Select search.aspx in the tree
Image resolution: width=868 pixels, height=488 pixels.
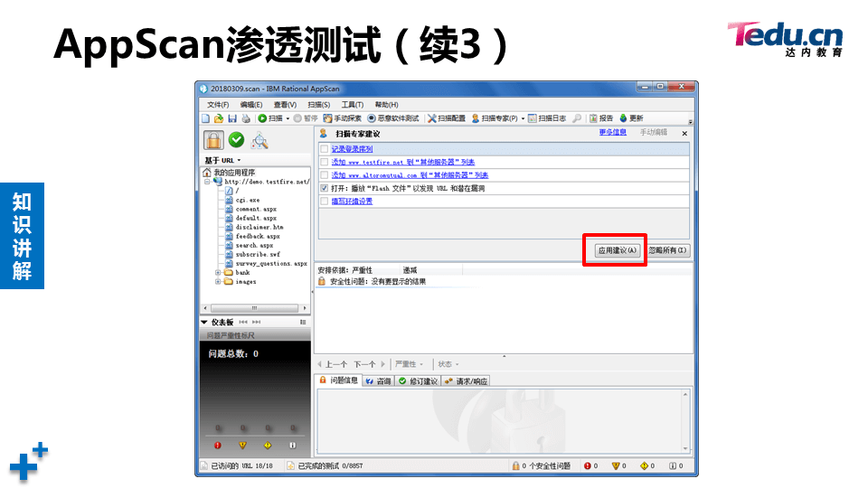click(x=254, y=245)
